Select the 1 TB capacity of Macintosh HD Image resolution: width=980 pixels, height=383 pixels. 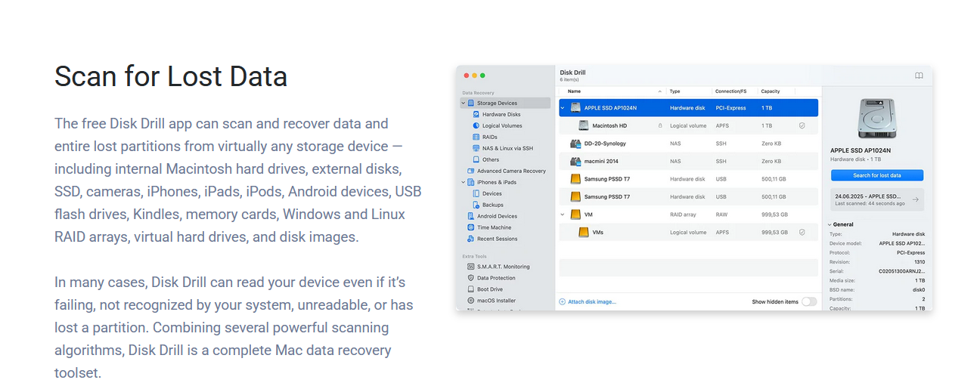click(x=767, y=125)
